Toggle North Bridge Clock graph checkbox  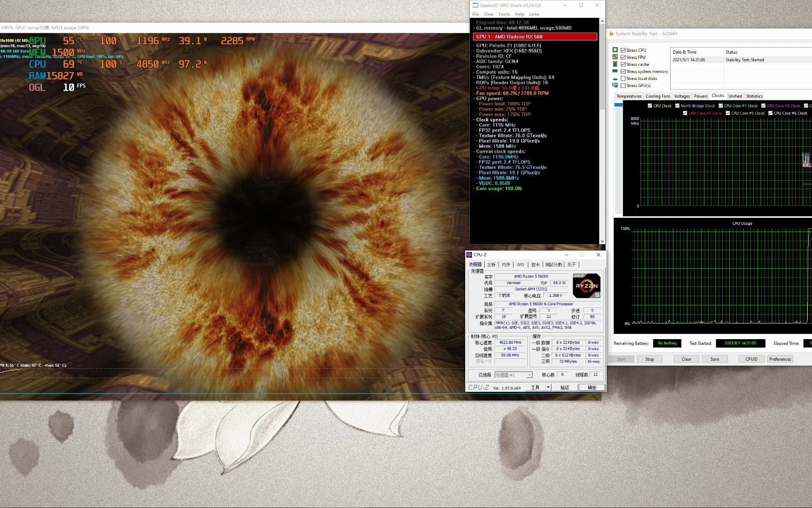coord(677,106)
